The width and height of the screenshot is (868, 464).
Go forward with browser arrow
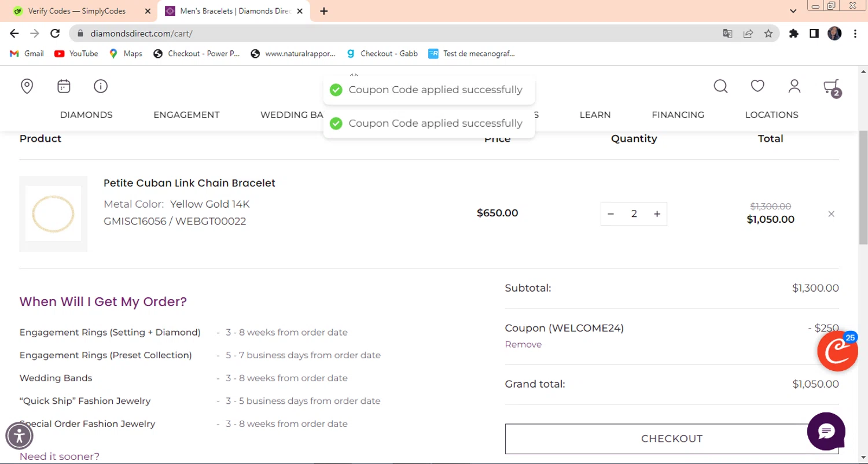35,34
